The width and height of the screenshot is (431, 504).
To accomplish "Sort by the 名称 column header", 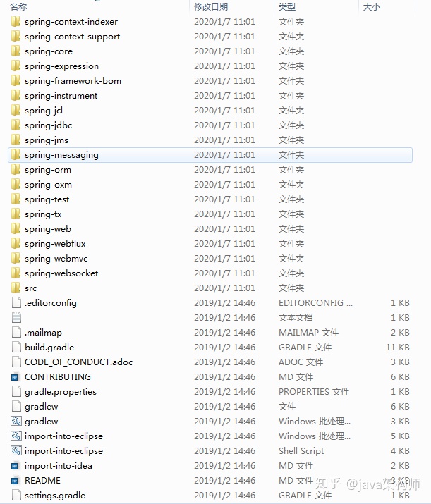I will [x=18, y=6].
